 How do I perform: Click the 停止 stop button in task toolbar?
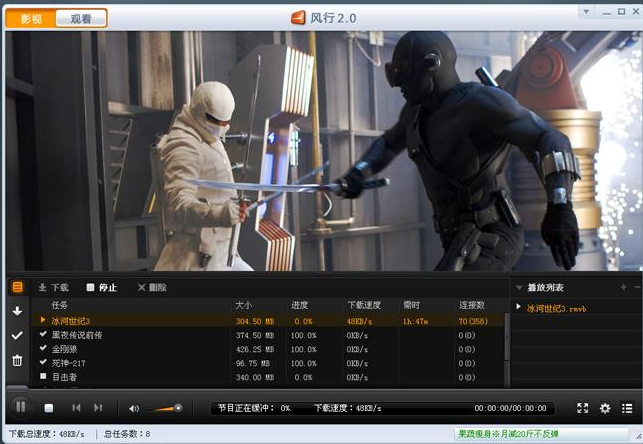pyautogui.click(x=102, y=287)
